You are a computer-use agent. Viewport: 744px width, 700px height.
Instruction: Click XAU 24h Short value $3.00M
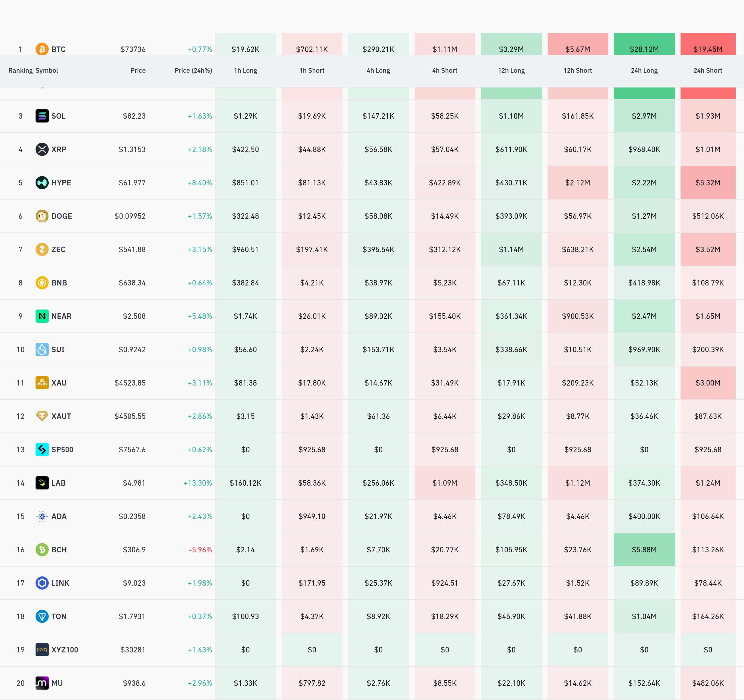point(708,383)
